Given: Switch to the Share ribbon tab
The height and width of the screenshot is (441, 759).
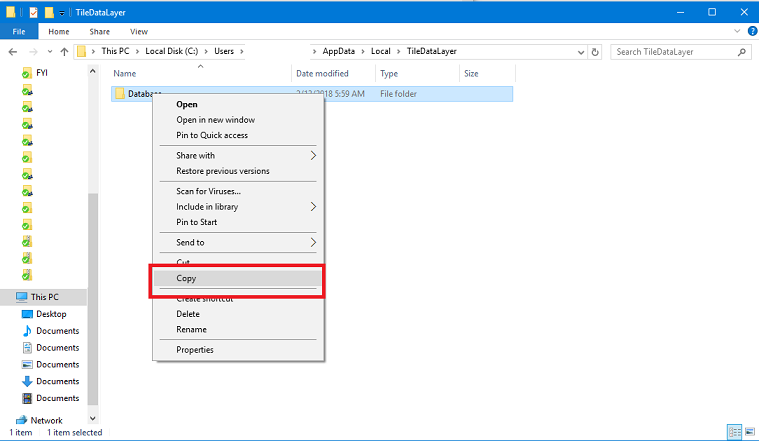Looking at the screenshot, I should [99, 31].
